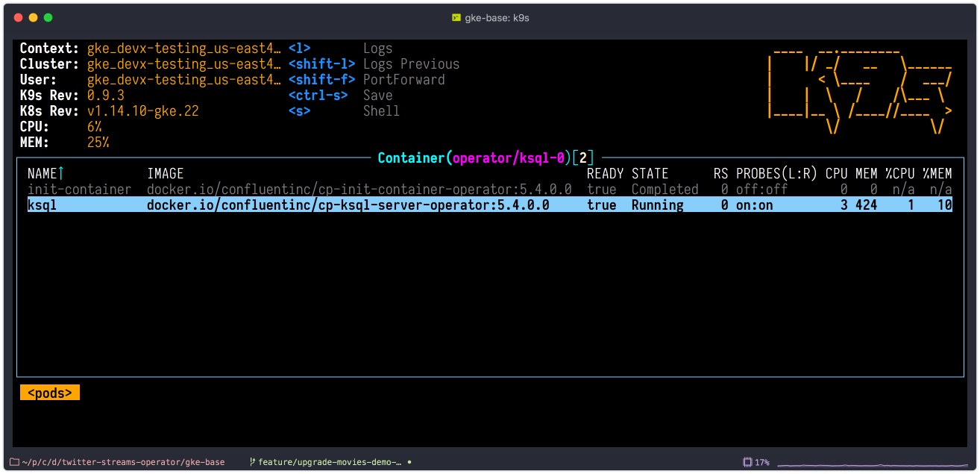
Task: Click the <pods> breadcrumb
Action: pos(50,393)
